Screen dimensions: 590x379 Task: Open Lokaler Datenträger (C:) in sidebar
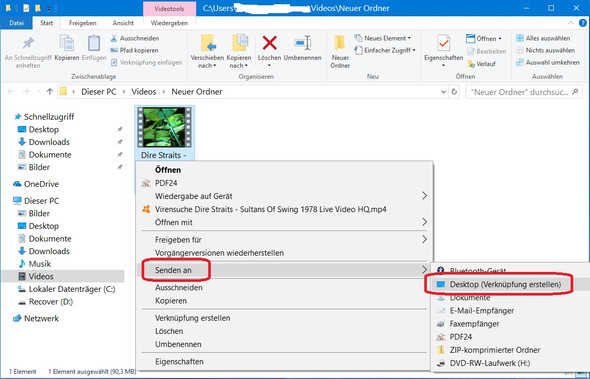(x=67, y=289)
